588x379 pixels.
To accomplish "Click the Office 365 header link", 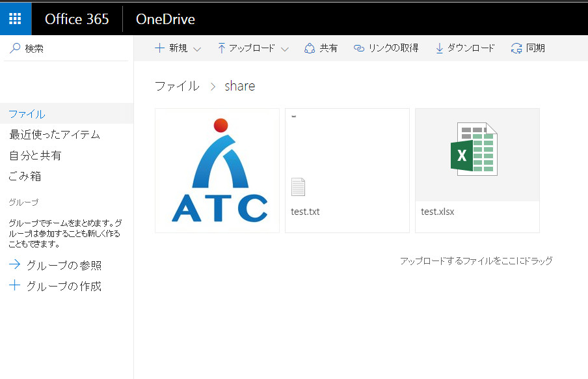I will [x=77, y=19].
